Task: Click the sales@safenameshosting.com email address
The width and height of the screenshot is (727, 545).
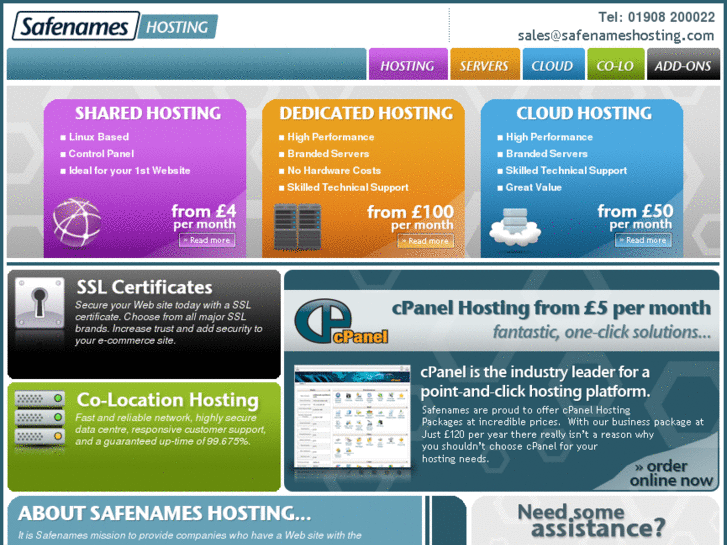Action: coord(616,35)
